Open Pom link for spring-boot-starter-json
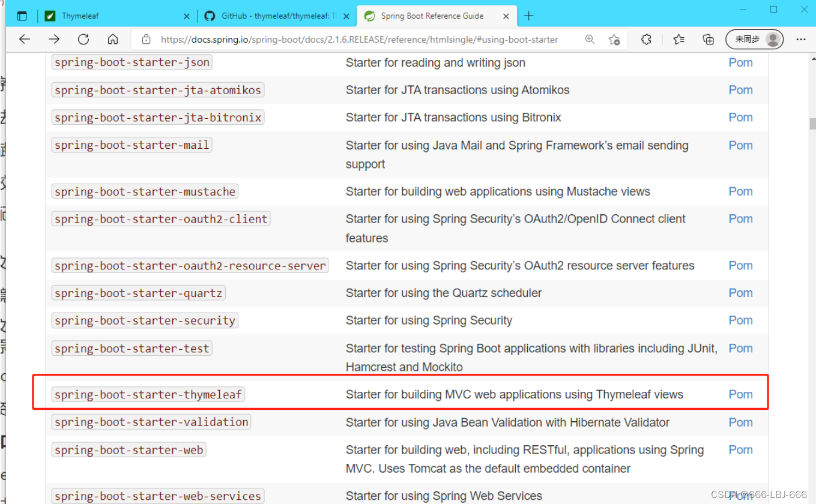The image size is (816, 504). [x=740, y=62]
